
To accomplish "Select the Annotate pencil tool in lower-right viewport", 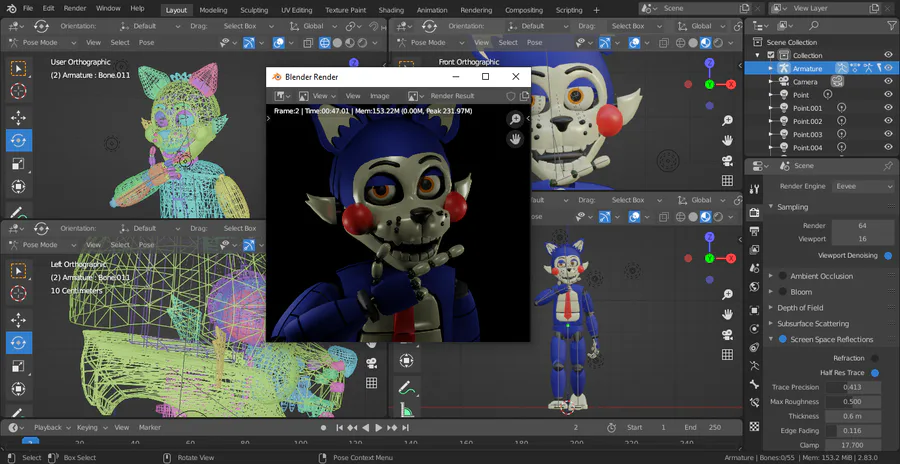I will pyautogui.click(x=407, y=387).
